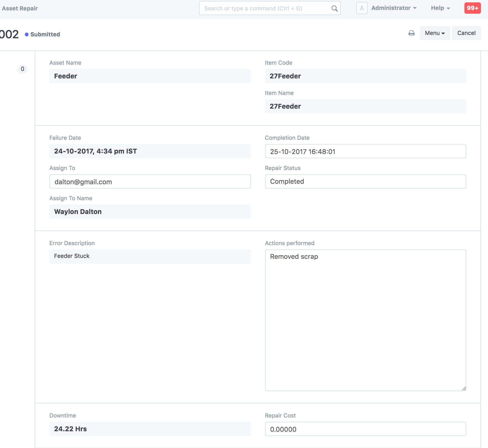Expand the Administrator user menu
The width and height of the screenshot is (488, 448).
(x=394, y=8)
